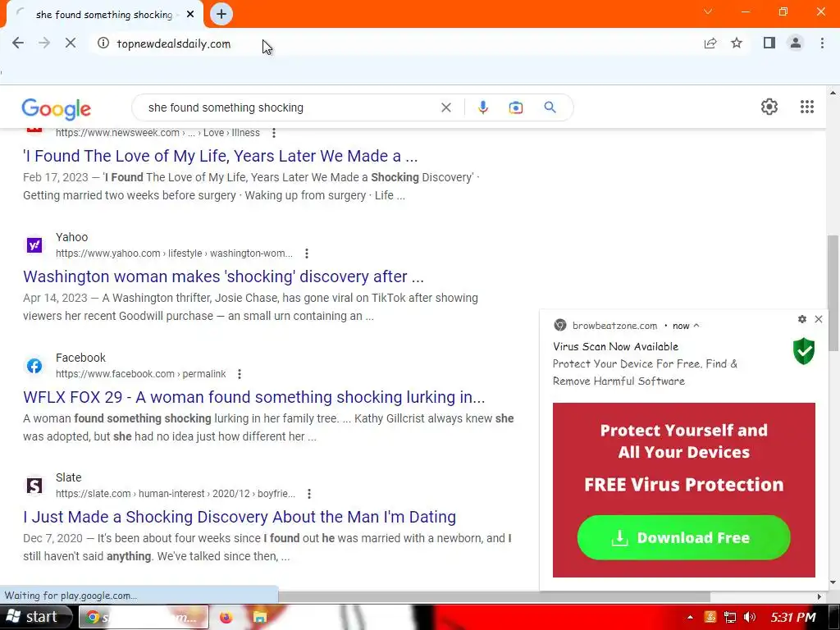Open 'WFLX FOX 29' Facebook result
The height and width of the screenshot is (630, 840).
254,397
